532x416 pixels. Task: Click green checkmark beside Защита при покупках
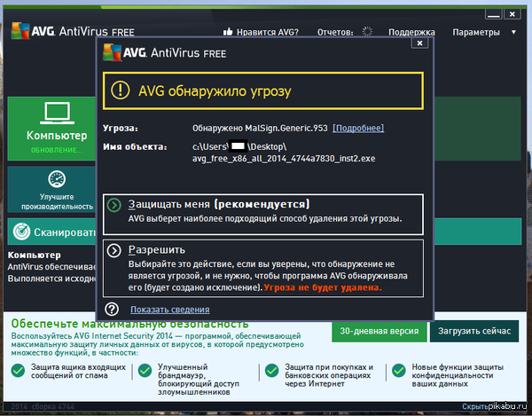coord(272,371)
